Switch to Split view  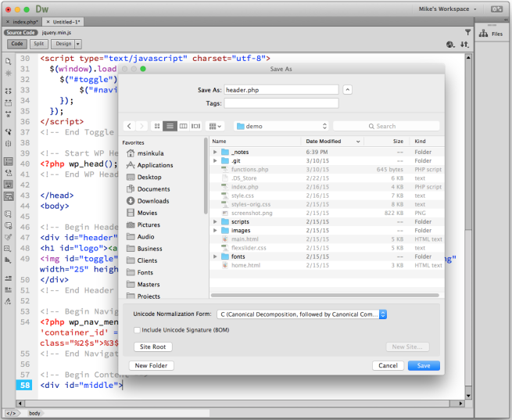point(39,44)
